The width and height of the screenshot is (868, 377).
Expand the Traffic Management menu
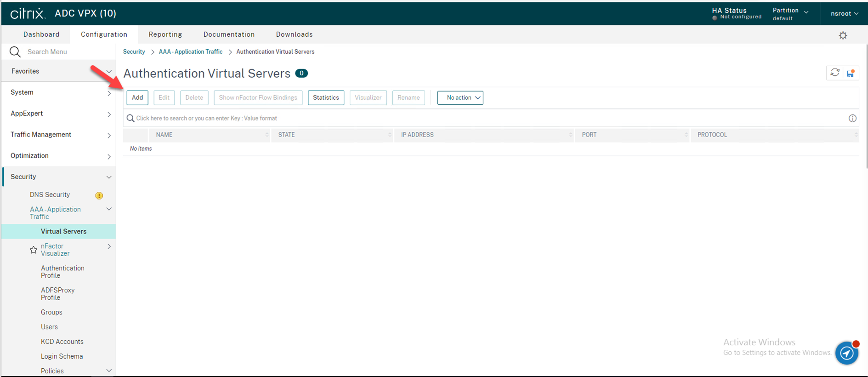click(x=59, y=135)
